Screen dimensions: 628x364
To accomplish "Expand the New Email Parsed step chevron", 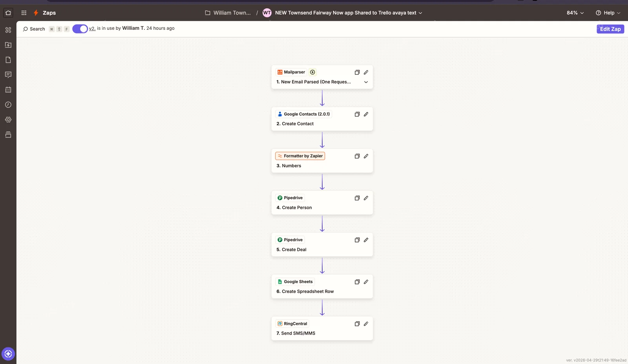I will 366,82.
